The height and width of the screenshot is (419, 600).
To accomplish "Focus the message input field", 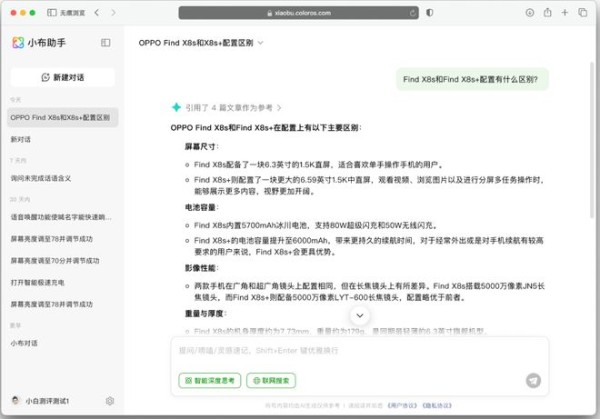I will (x=360, y=351).
